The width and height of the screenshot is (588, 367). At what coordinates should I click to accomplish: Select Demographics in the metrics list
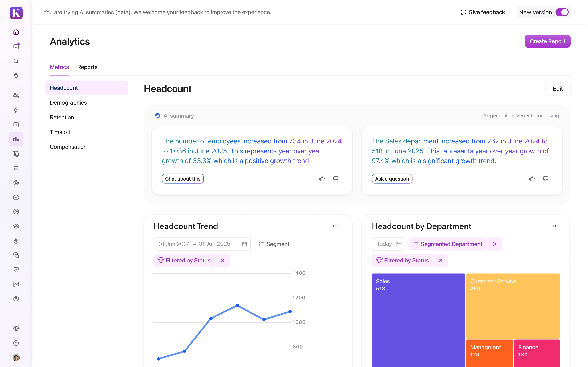(68, 103)
